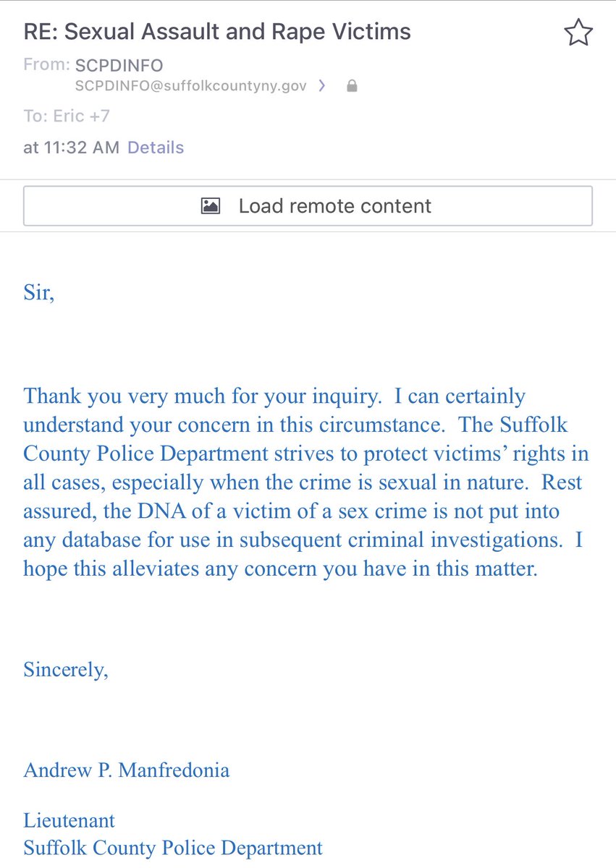Image resolution: width=616 pixels, height=868 pixels.
Task: Tap the Sincerely closing line
Action: 66,670
